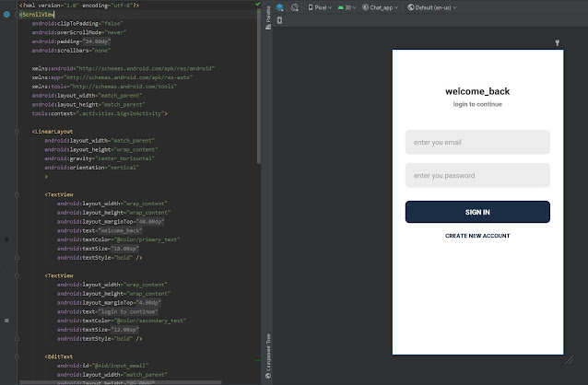Open the Palette side tab
The height and width of the screenshot is (385, 588).
268,16
